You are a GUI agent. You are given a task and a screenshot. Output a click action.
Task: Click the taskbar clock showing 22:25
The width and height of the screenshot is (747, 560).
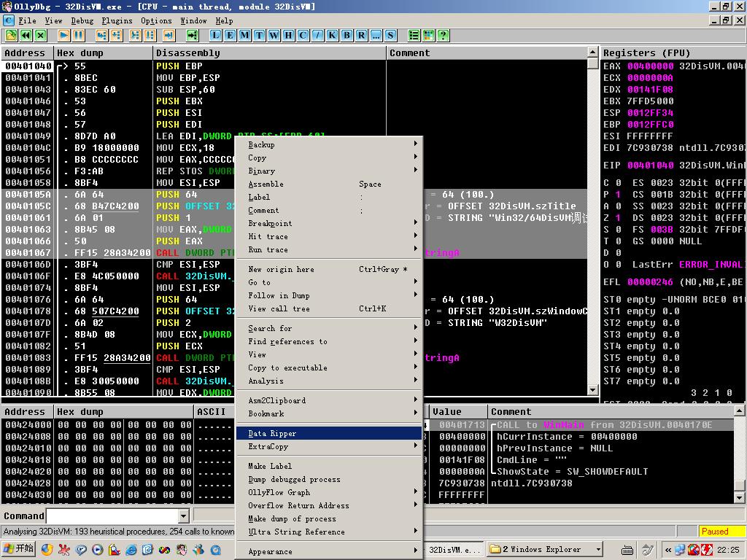pyautogui.click(x=728, y=550)
